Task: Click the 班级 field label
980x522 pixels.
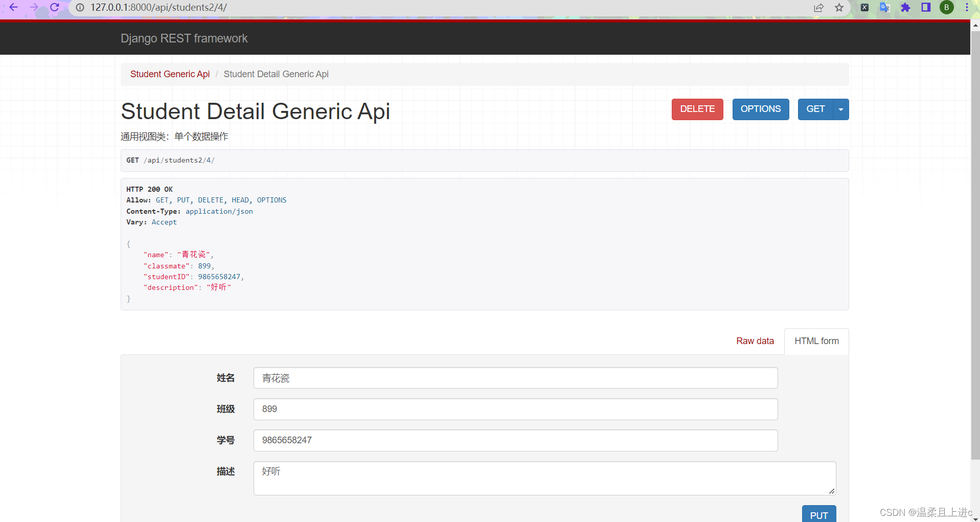Action: pyautogui.click(x=225, y=409)
